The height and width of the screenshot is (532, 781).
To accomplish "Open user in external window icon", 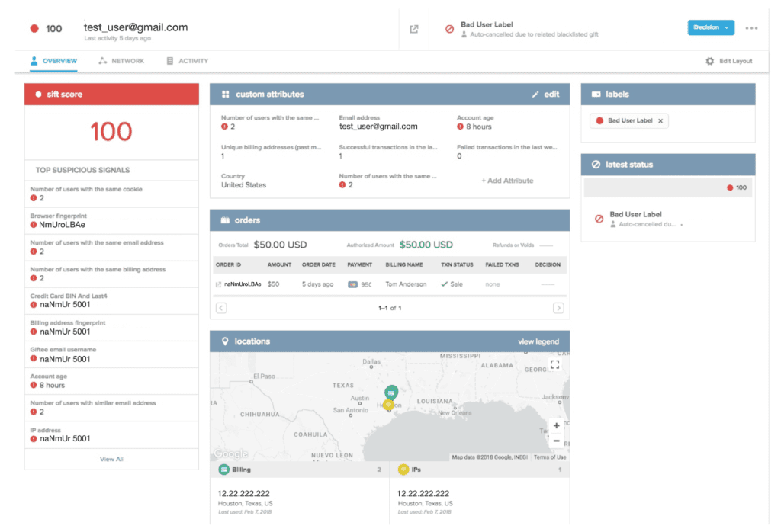I will (x=414, y=30).
